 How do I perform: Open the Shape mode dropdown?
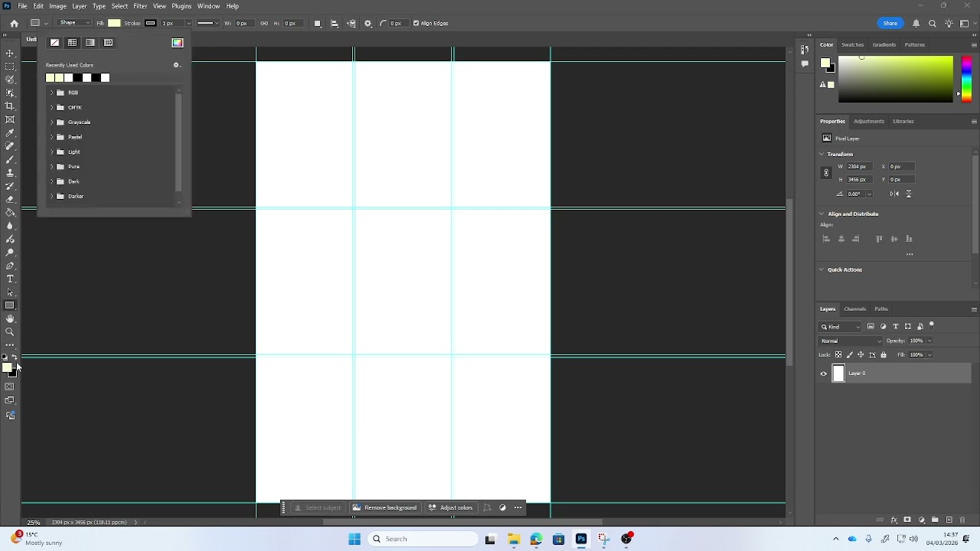[x=75, y=23]
